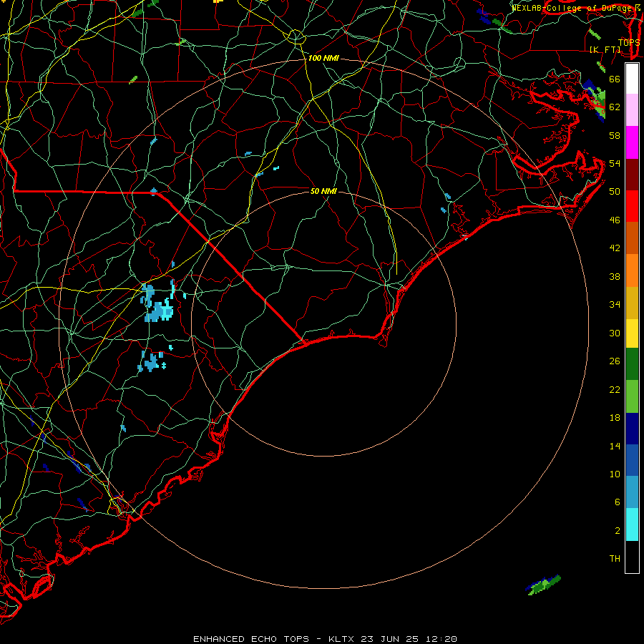Screen dimensions: 644x644
Task: Click the legend value "38"
Action: tap(615, 276)
